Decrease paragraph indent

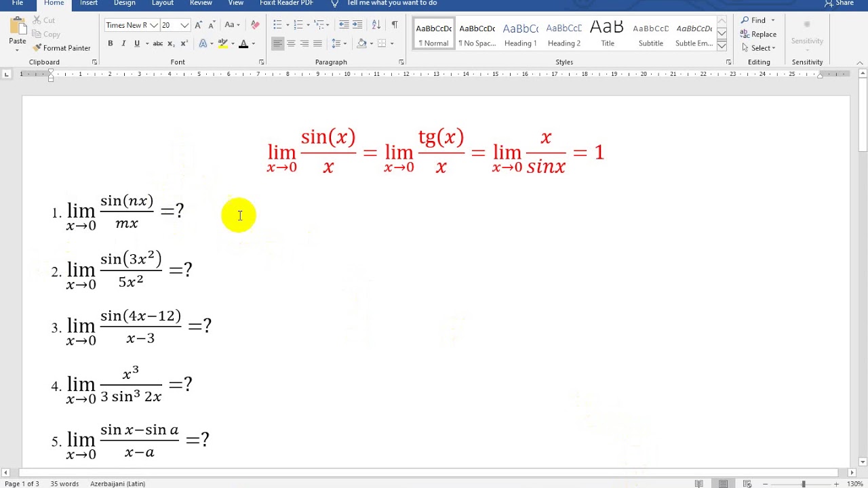(x=344, y=25)
